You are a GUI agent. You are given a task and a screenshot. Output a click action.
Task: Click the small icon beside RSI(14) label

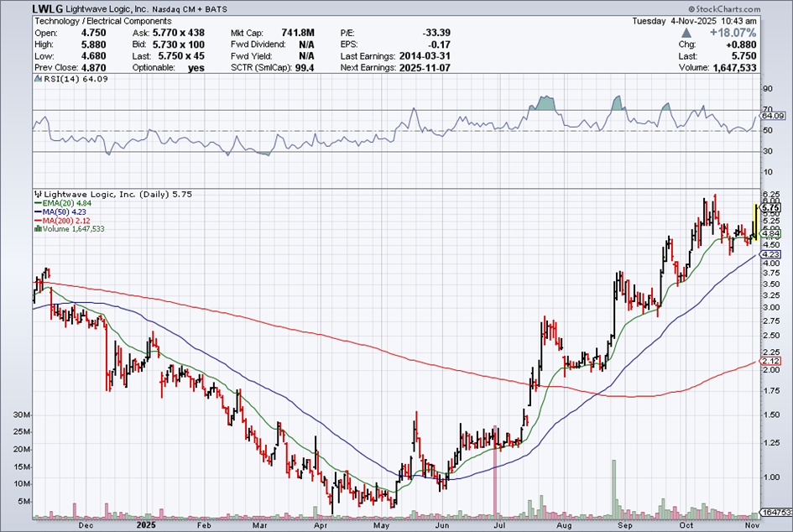(38, 79)
